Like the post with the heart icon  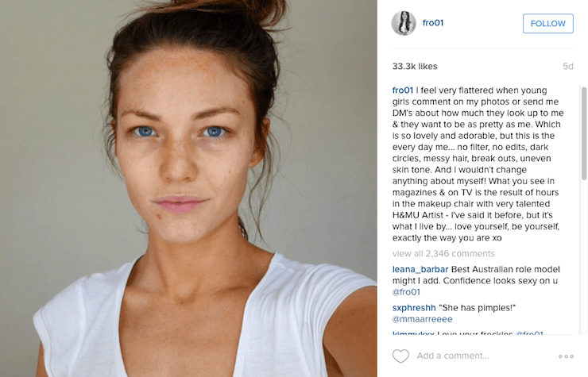point(400,356)
